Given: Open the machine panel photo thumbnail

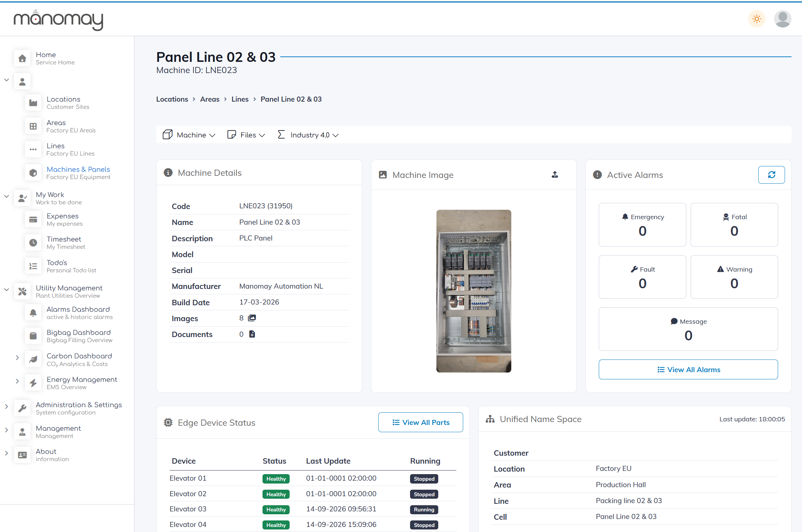Looking at the screenshot, I should pos(474,291).
